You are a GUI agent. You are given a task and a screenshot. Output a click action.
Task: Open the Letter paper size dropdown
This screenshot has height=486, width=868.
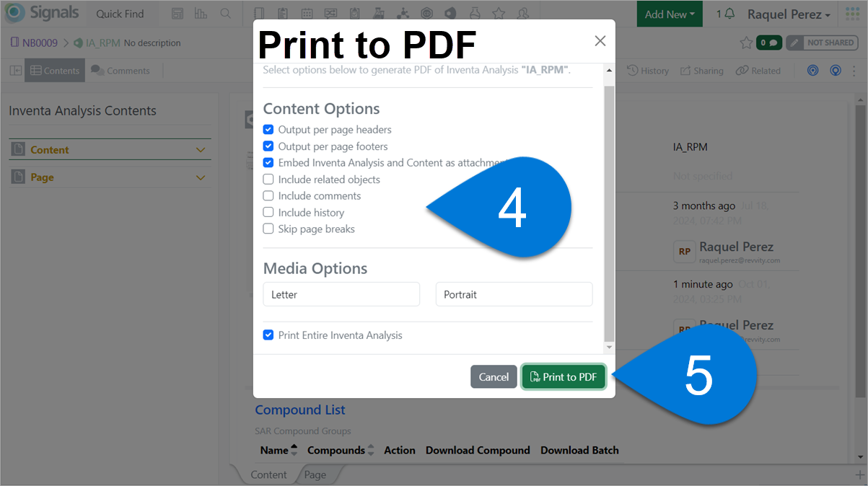(x=341, y=294)
